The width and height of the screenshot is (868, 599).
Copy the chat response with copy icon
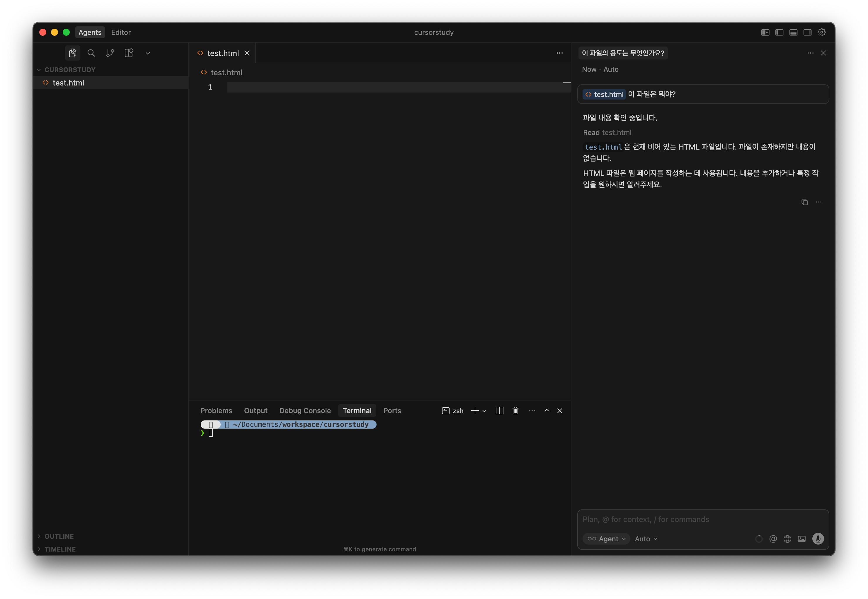coord(804,202)
